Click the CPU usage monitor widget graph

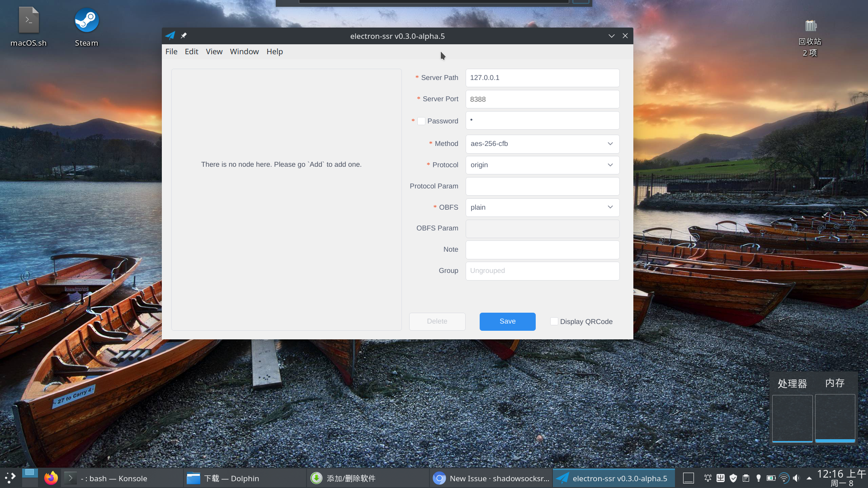[792, 418]
